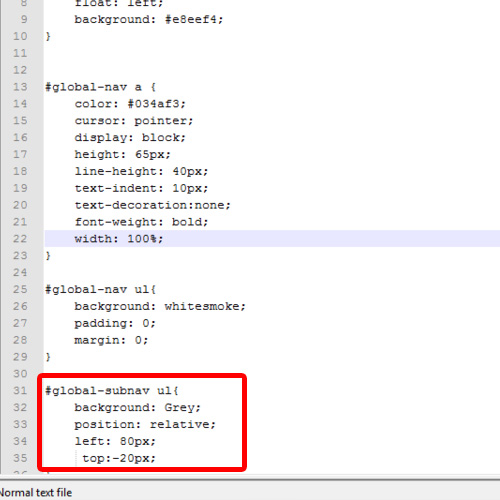The width and height of the screenshot is (500, 500).
Task: Place cursor on '#global-nav a {' selector
Action: pyautogui.click(x=100, y=87)
